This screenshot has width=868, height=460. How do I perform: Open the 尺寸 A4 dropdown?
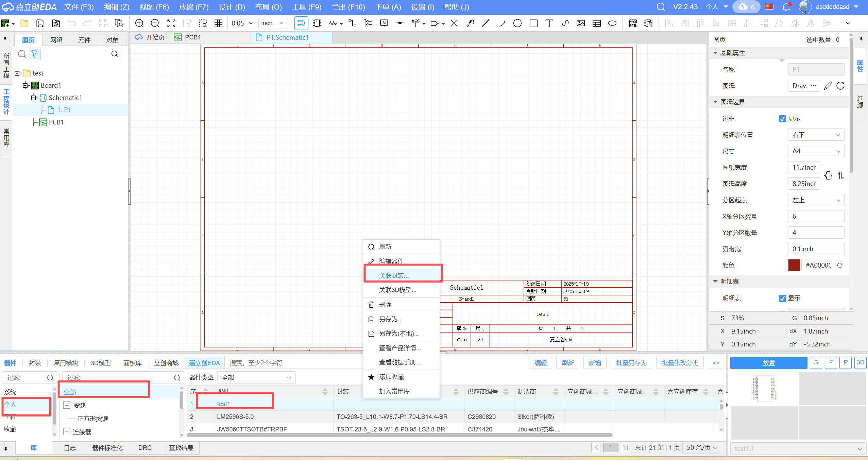click(816, 151)
